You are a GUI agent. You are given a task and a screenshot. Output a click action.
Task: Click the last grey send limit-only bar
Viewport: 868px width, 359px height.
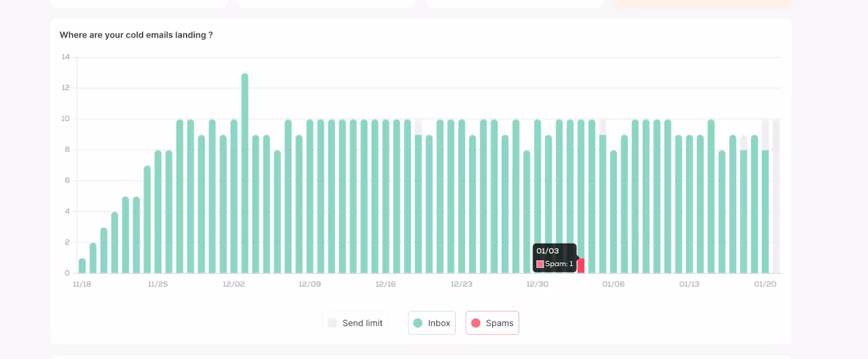coord(776,195)
